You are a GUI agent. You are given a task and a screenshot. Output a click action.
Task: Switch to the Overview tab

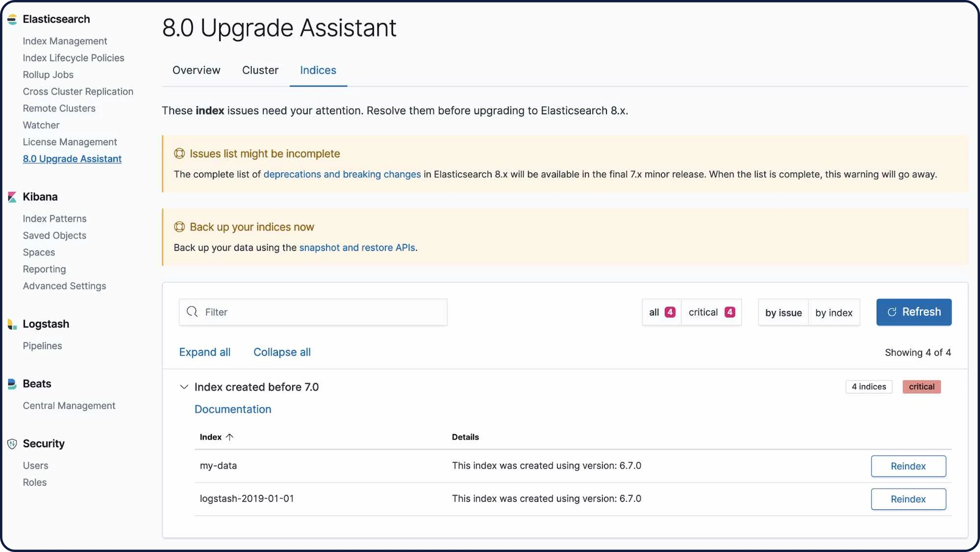pos(197,70)
